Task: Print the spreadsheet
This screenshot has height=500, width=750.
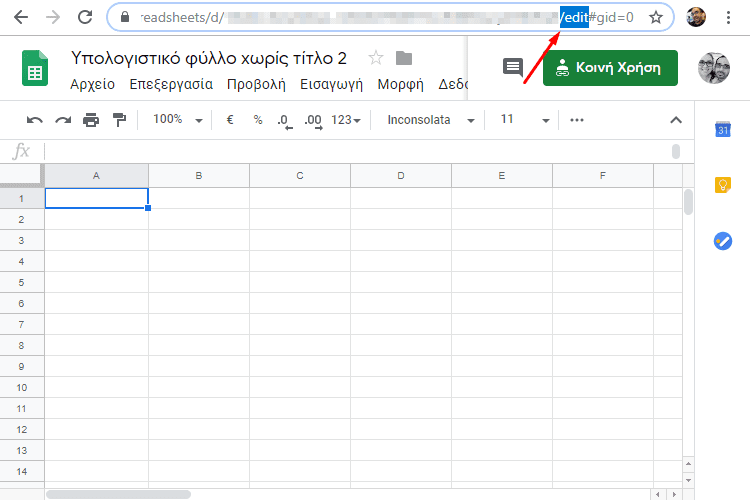Action: click(91, 120)
